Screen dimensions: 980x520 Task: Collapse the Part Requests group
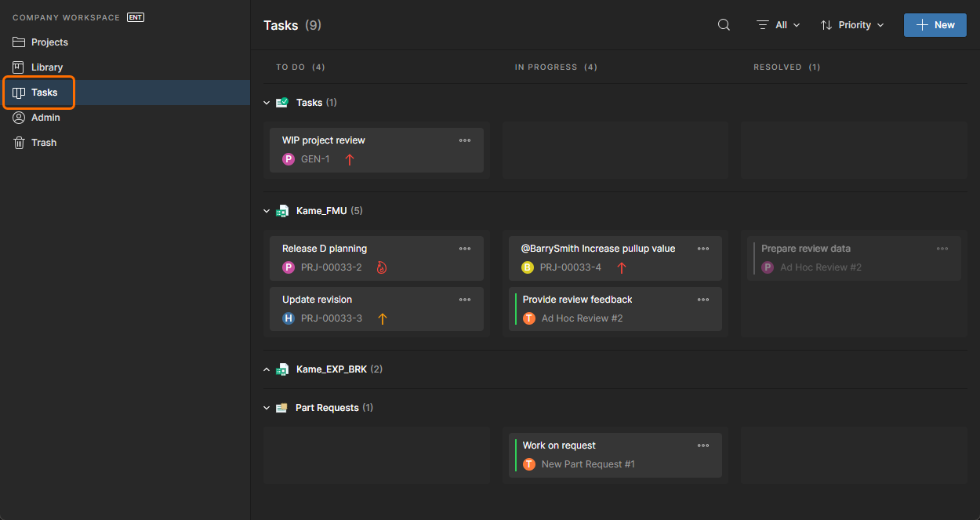click(267, 408)
